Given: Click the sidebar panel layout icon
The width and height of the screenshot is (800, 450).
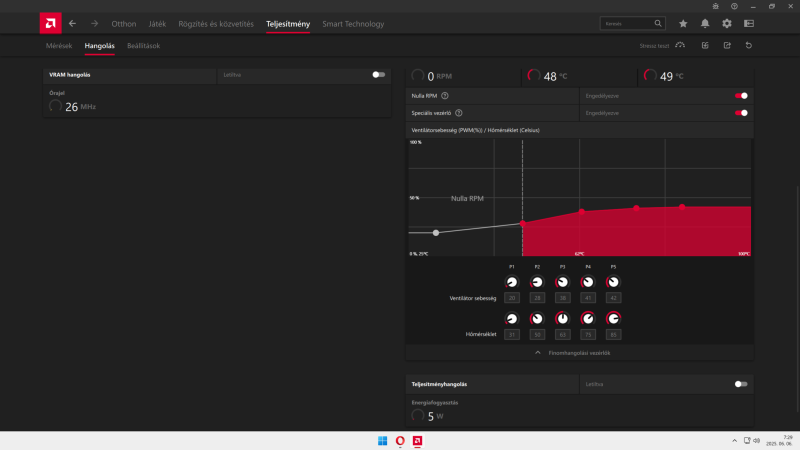Looking at the screenshot, I should pos(748,23).
